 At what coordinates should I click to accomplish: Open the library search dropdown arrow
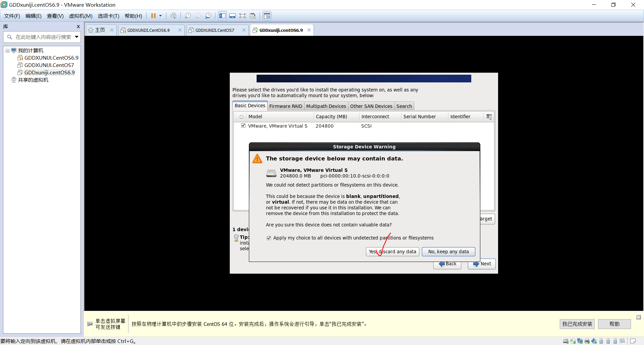click(x=76, y=37)
